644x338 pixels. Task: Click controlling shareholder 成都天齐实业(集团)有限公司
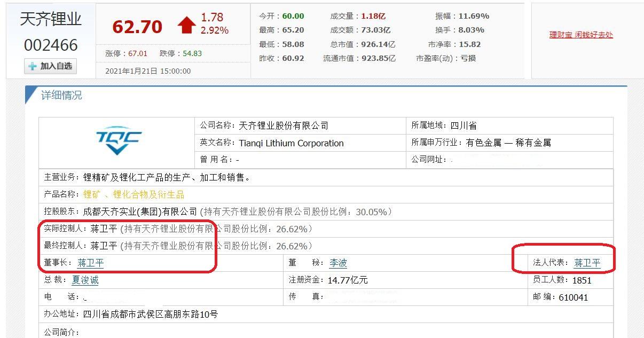(140, 211)
